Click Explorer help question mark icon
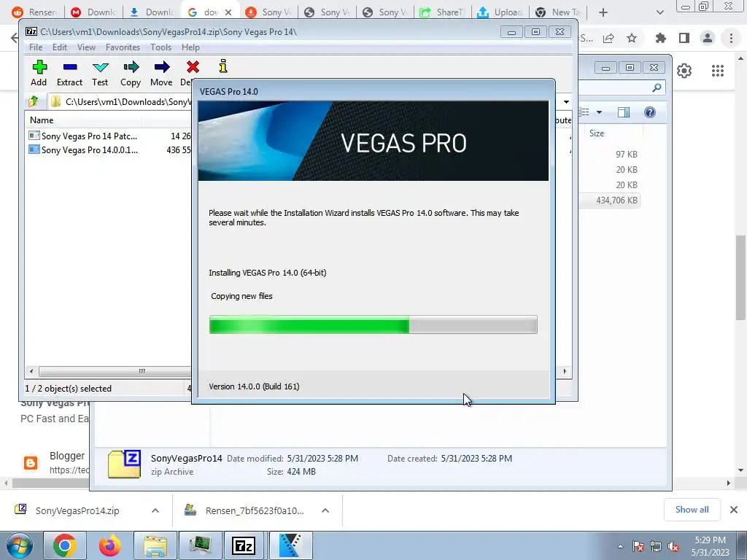The height and width of the screenshot is (560, 747). tap(649, 112)
